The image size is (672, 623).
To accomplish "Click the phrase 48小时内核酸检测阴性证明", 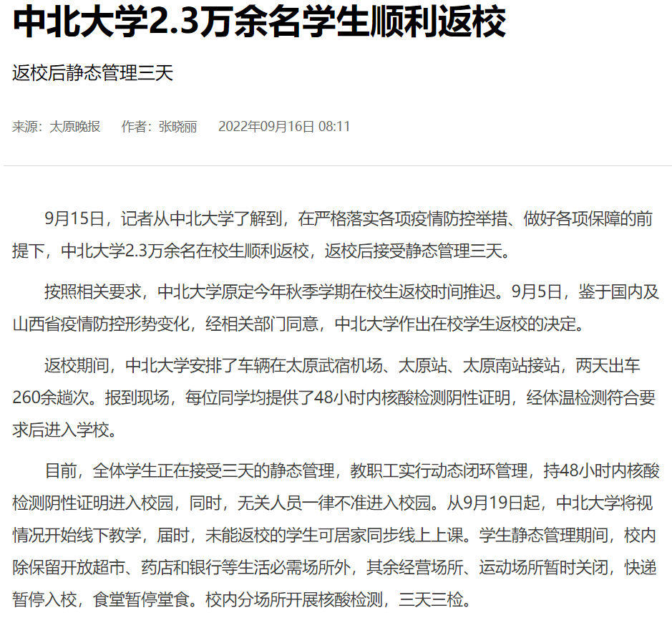I will click(x=412, y=398).
